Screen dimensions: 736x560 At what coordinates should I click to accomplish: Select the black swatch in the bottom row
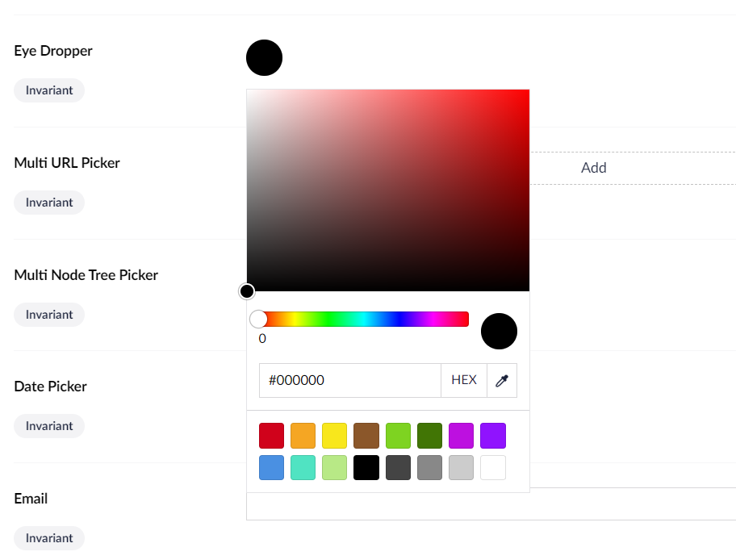coord(366,467)
